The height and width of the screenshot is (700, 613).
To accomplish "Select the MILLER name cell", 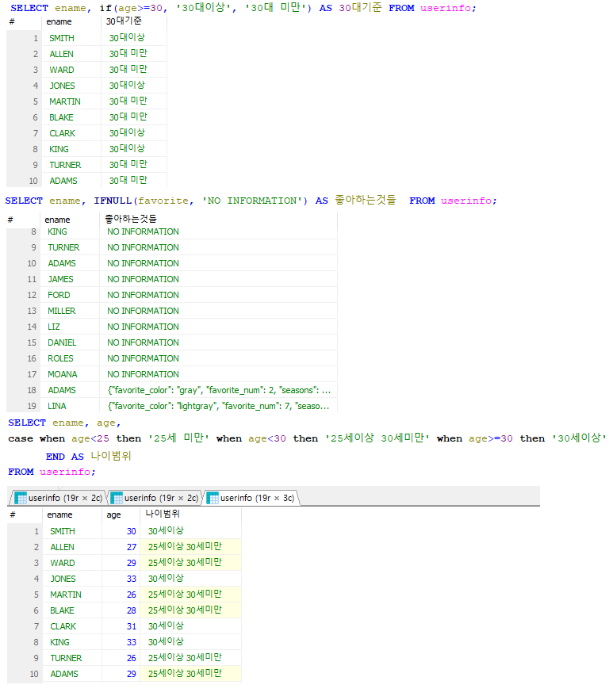I will (70, 311).
